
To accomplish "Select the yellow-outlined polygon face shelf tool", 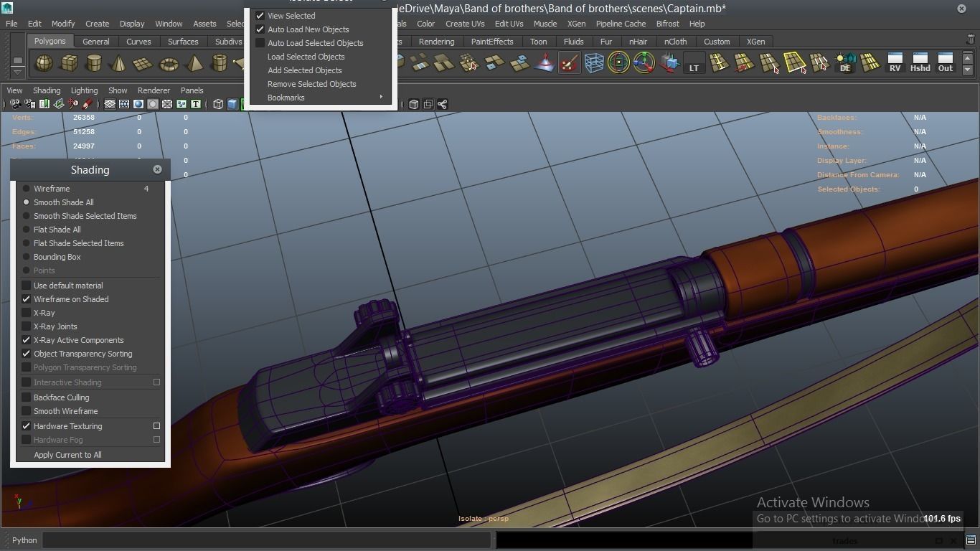I will pyautogui.click(x=794, y=64).
